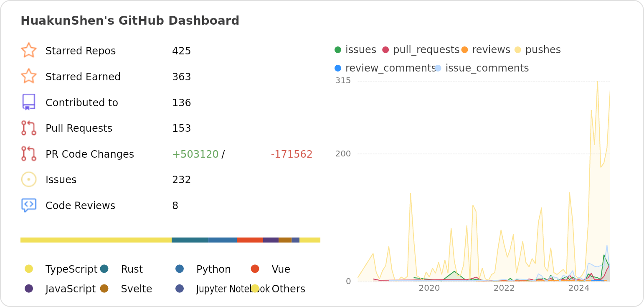Click the JavaScript purple legend dot
Image resolution: width=644 pixels, height=307 pixels.
pos(29,289)
